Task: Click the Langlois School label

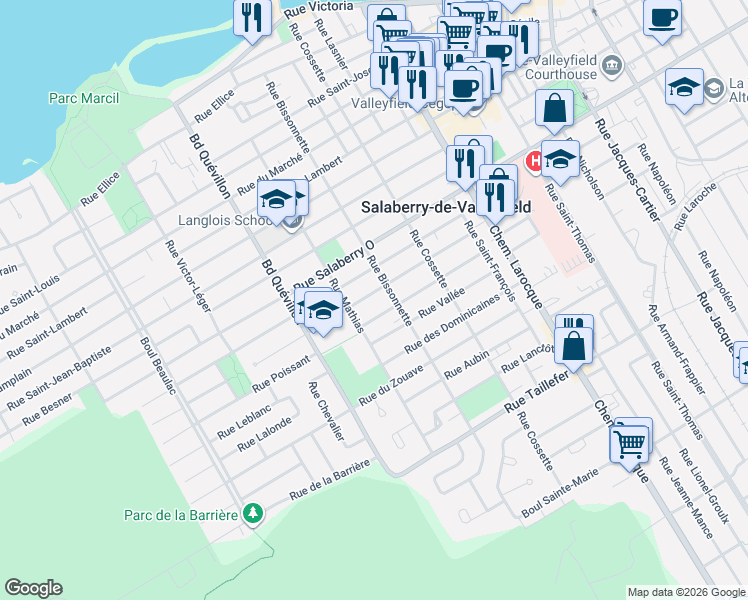Action: pos(225,220)
